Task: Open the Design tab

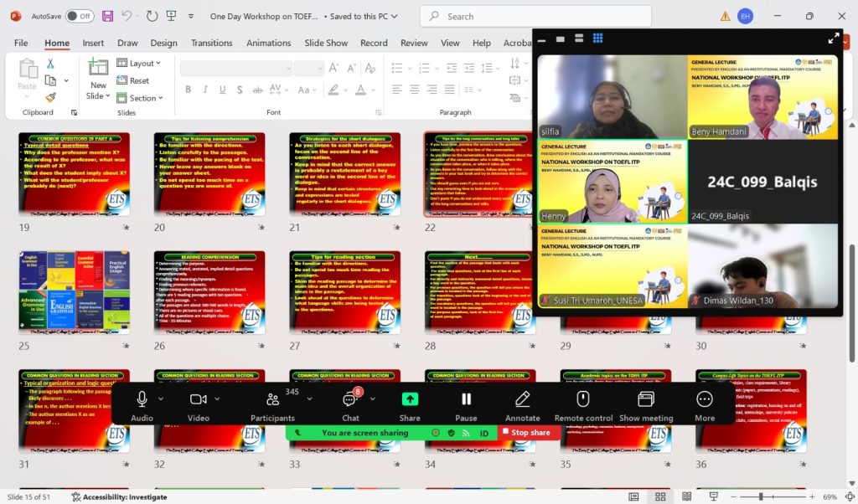Action: pos(163,43)
